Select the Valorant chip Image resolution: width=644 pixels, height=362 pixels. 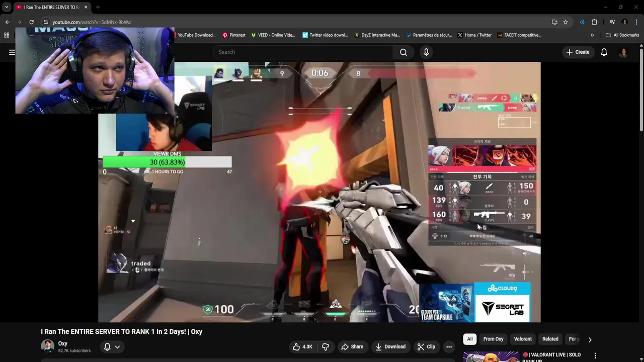523,339
